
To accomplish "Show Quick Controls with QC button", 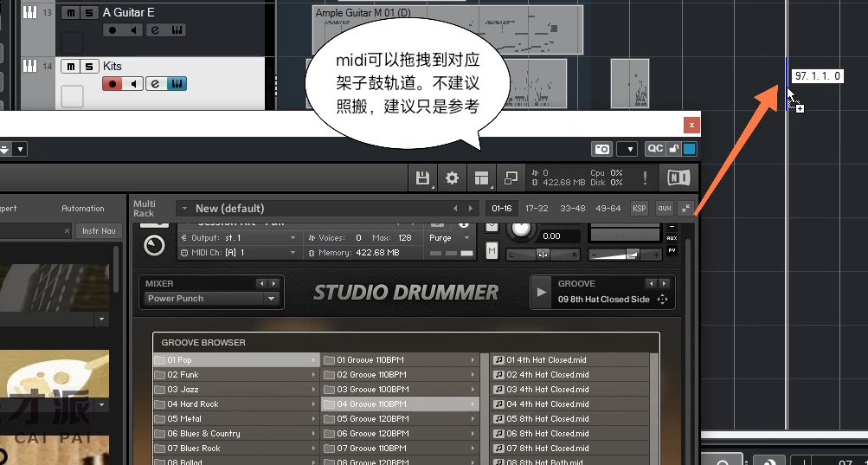I will pos(655,149).
